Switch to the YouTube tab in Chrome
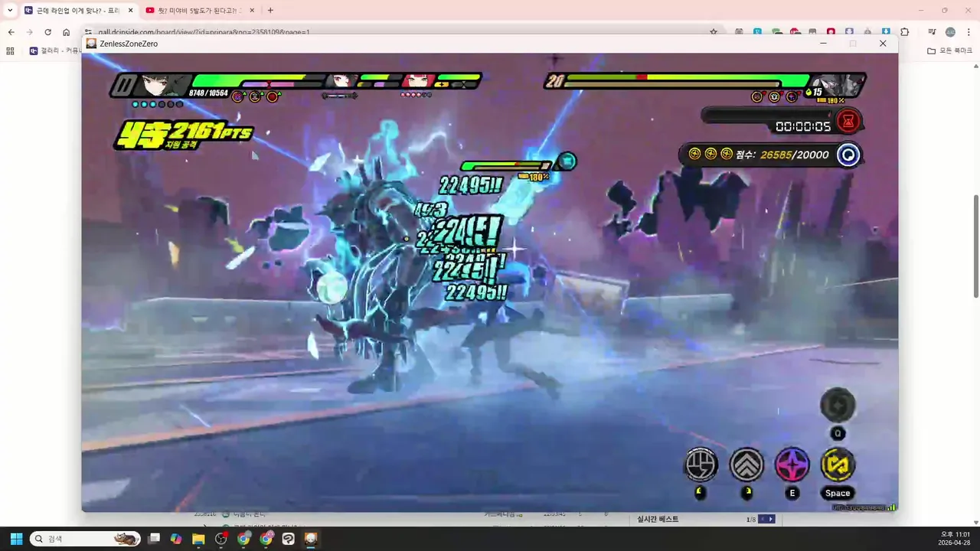This screenshot has width=980, height=551. coord(199,10)
